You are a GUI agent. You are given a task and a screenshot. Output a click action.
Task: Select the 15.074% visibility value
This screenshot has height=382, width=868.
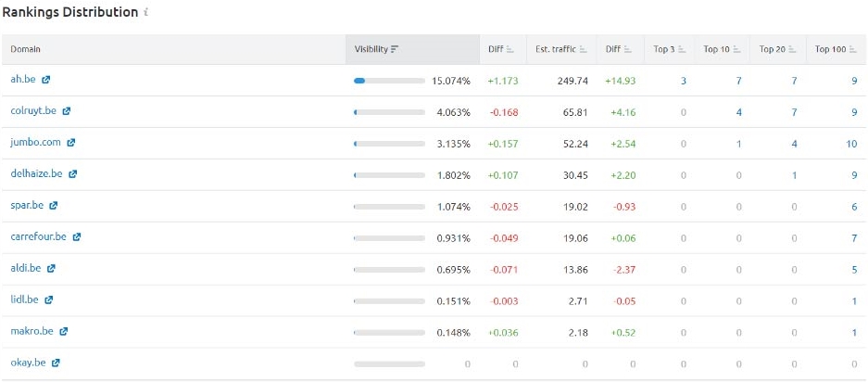[x=451, y=81]
